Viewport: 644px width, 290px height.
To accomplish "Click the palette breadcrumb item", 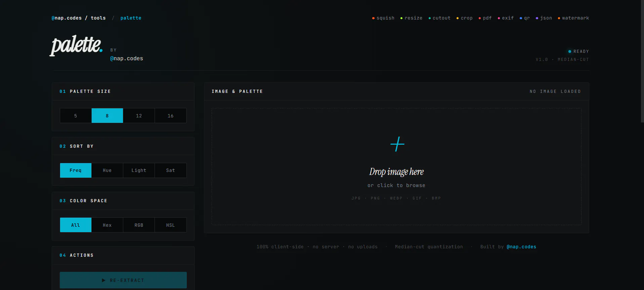I will tap(131, 18).
